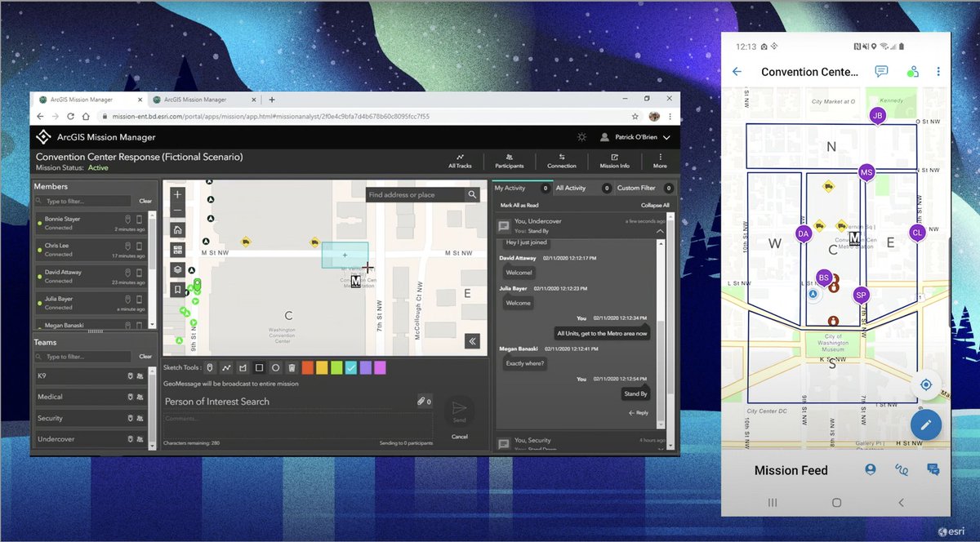The image size is (980, 542).
Task: Open the map bookmarks
Action: [x=178, y=288]
